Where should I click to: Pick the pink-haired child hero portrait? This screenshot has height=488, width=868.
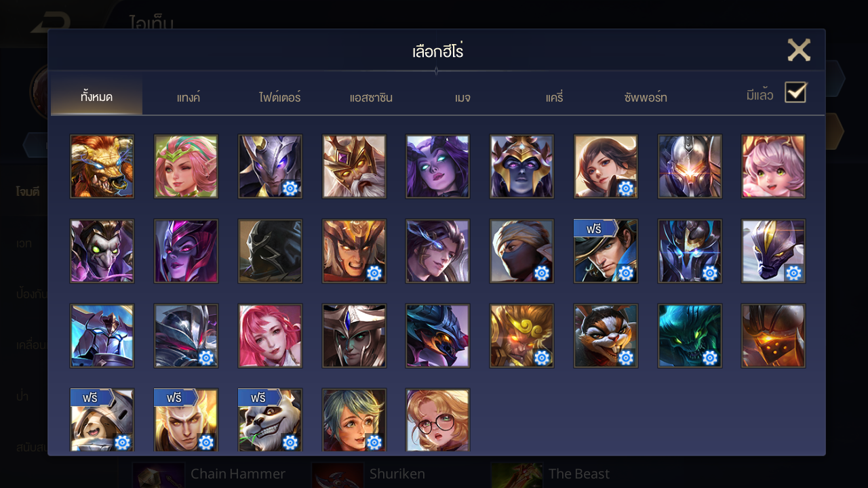774,166
